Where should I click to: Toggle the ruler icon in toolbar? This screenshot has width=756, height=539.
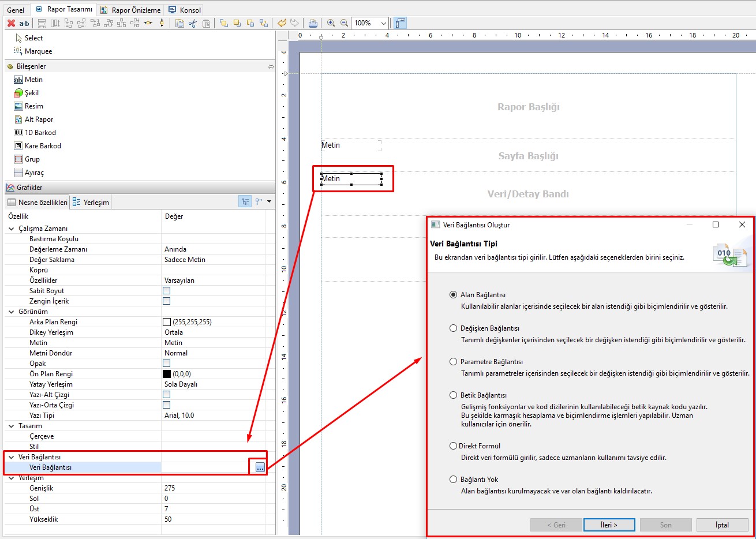[x=401, y=23]
